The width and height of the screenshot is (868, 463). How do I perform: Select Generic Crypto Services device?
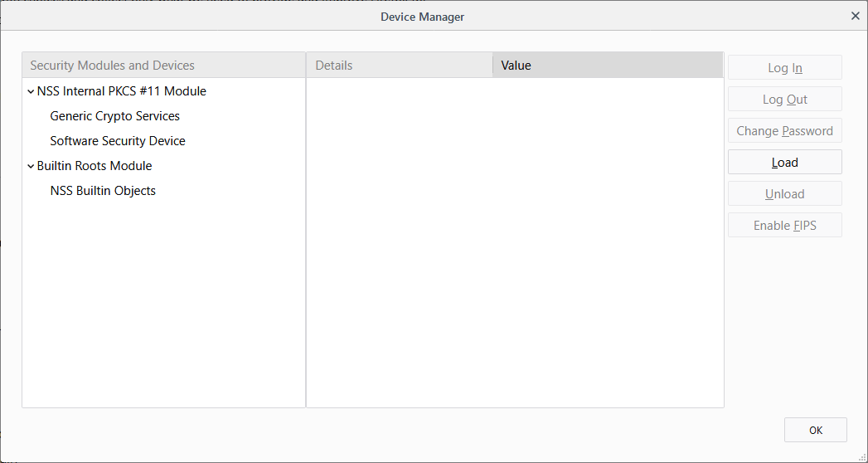pyautogui.click(x=114, y=116)
